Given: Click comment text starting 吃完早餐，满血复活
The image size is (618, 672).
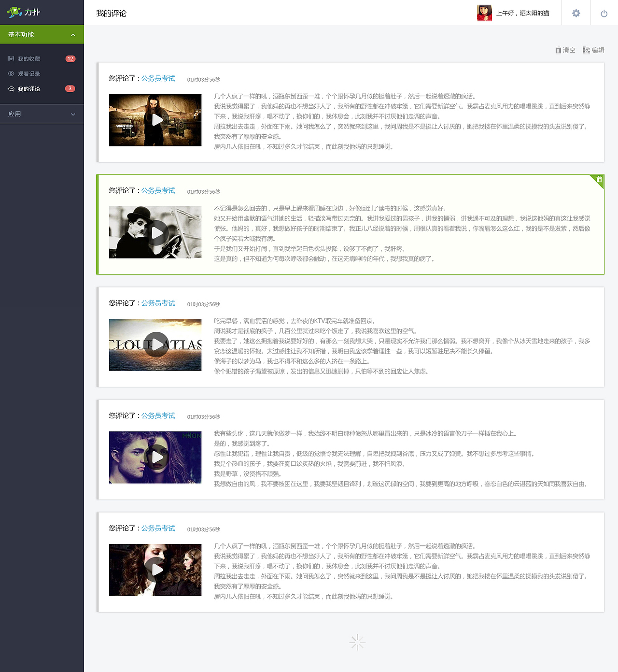Looking at the screenshot, I should pos(402,346).
